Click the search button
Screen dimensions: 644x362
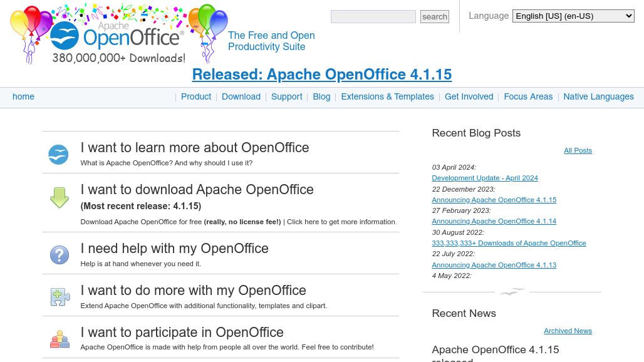pos(435,16)
